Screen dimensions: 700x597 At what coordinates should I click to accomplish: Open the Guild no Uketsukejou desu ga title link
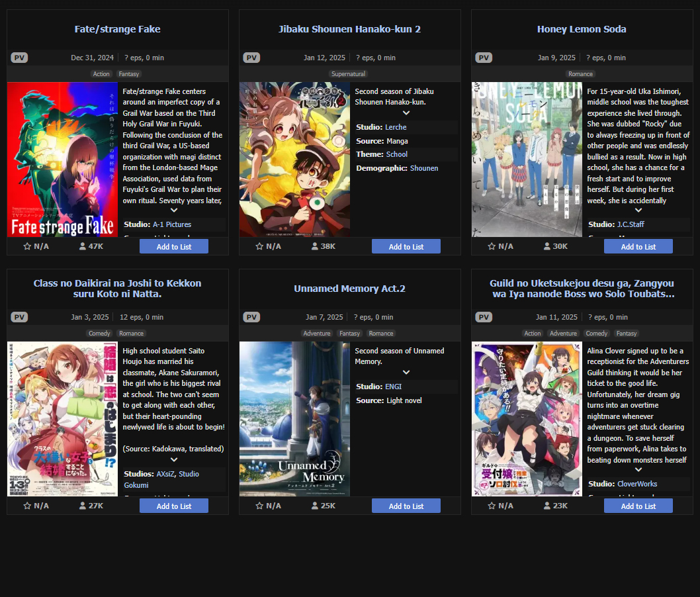[x=582, y=289]
